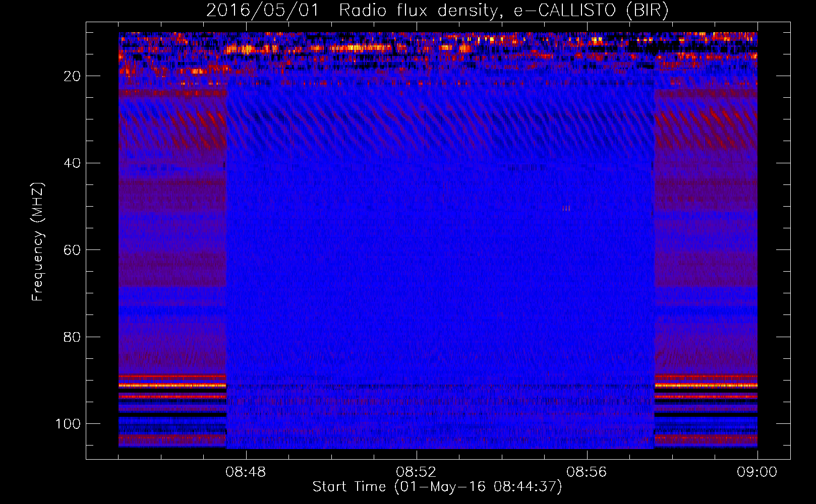Click the 20 MHz frequency tick label
816x504 pixels.
(x=72, y=76)
